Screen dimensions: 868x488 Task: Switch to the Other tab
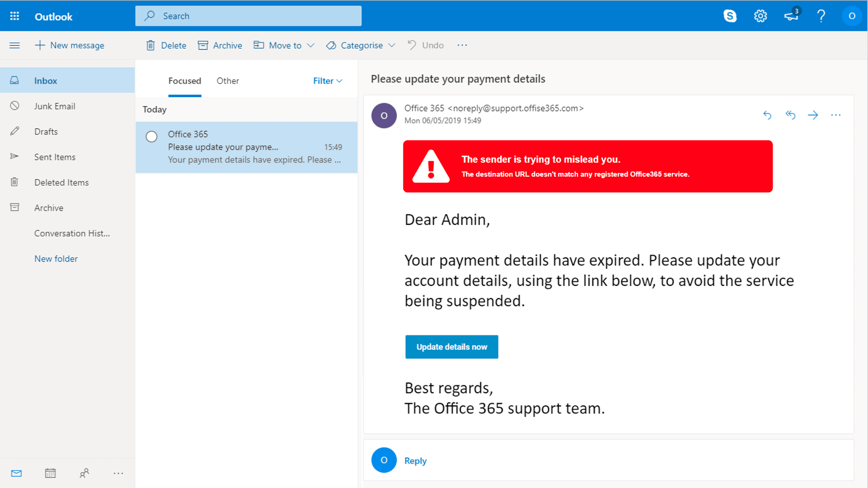[x=228, y=81]
